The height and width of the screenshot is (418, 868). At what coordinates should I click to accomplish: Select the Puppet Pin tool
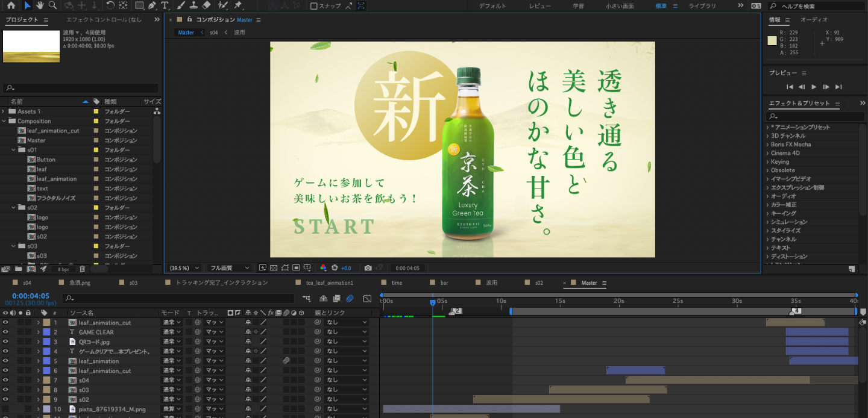[238, 5]
